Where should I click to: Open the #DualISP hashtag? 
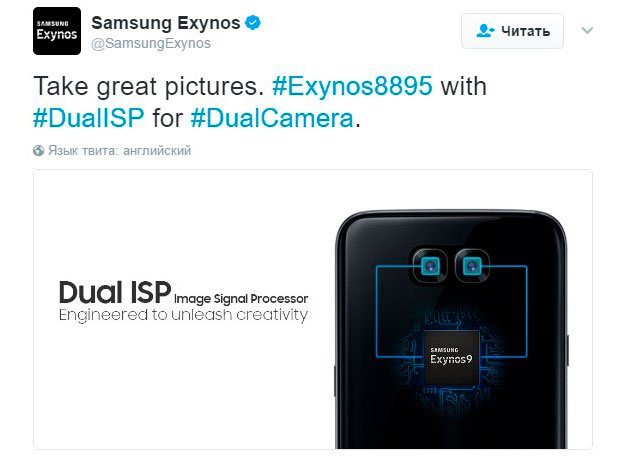pos(89,118)
